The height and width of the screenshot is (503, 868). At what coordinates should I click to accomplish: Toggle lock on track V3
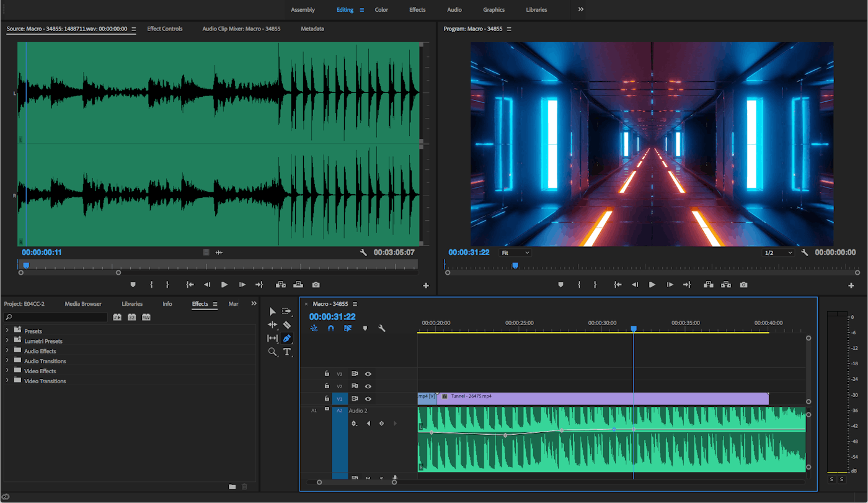tap(327, 373)
